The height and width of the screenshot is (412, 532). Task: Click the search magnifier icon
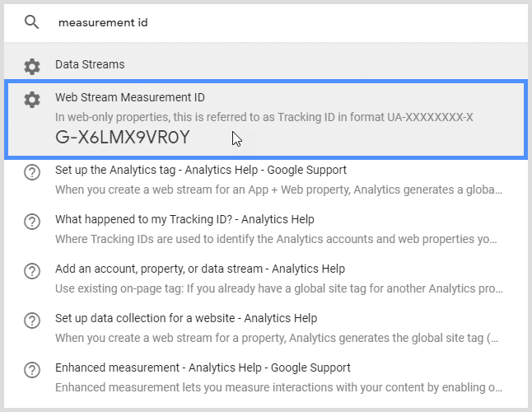[x=31, y=22]
